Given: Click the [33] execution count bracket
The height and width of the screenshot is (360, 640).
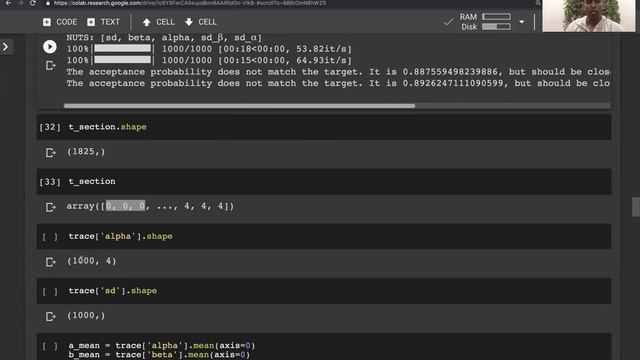Looking at the screenshot, I should pos(50,182).
